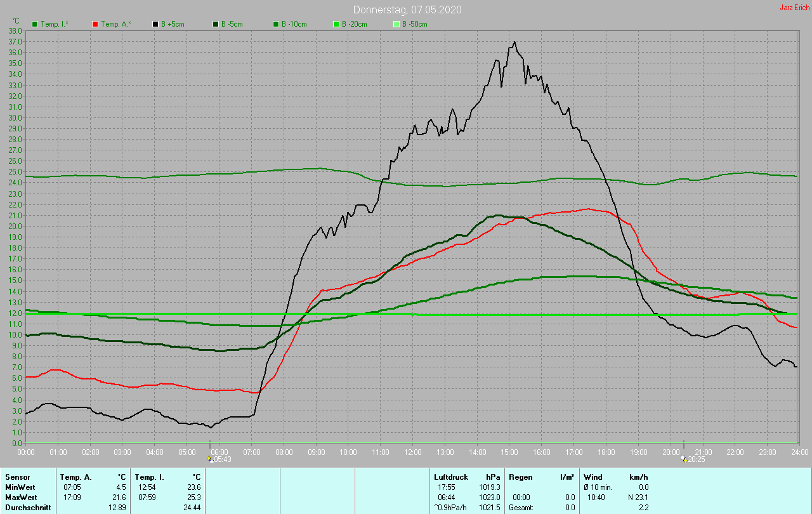Click the 12:00 time axis label
The width and height of the screenshot is (812, 514).
(413, 452)
